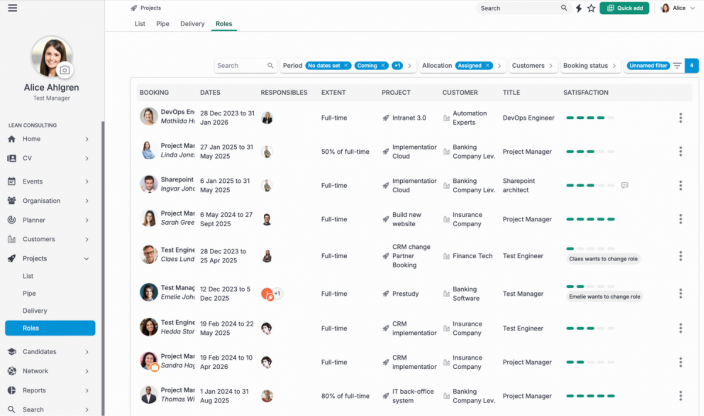Click the lightning bolt icon in top bar
This screenshot has height=416, width=704.
tap(578, 8)
